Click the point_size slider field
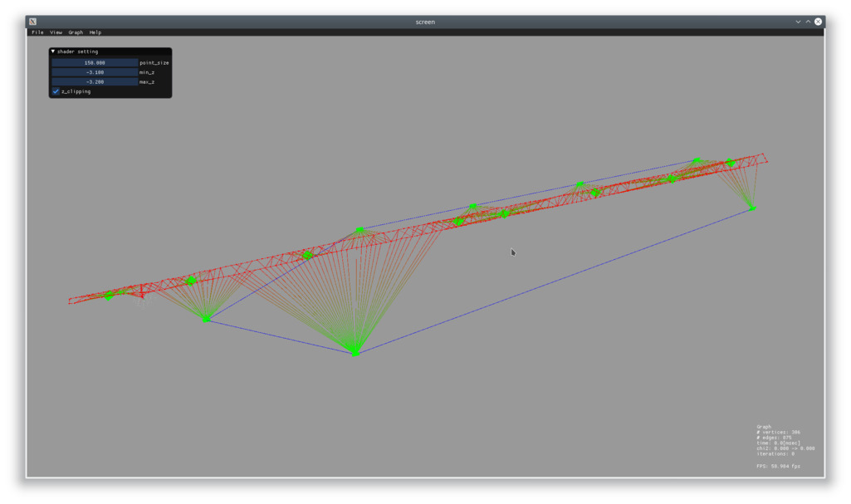Screen dimensions: 851x504 pos(95,63)
